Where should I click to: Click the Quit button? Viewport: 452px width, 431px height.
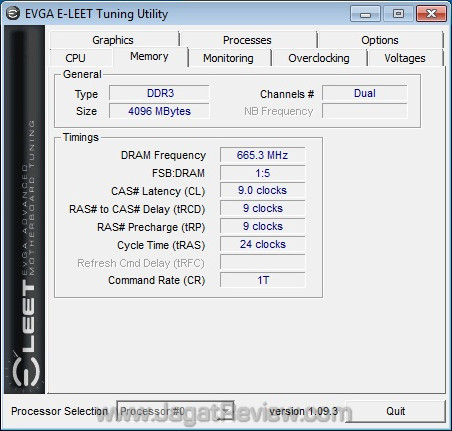click(x=396, y=411)
